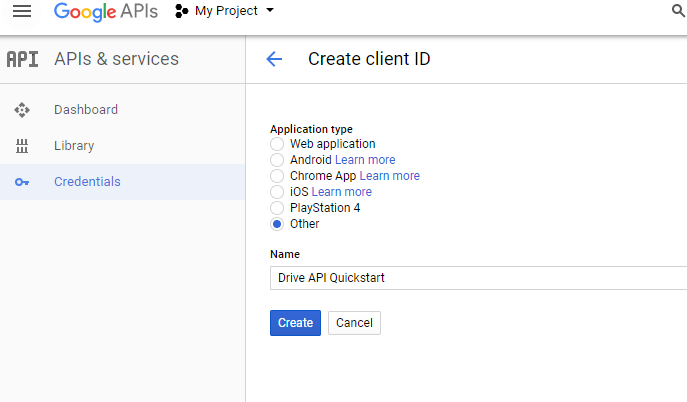Click the API services logo icon
This screenshot has width=687, height=402.
click(x=22, y=59)
